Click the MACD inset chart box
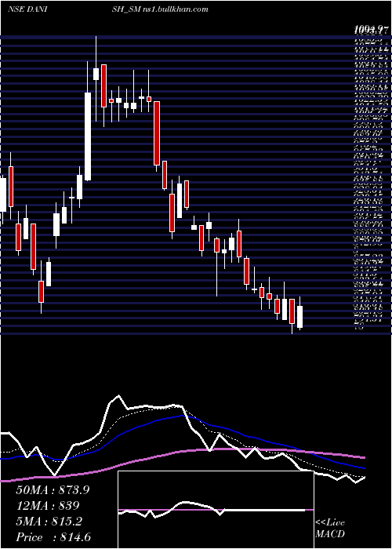 216,510
